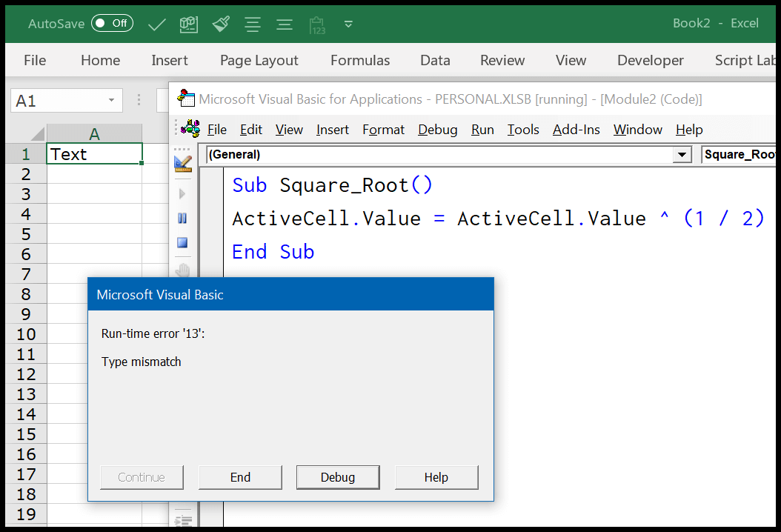Open the Name Box dropdown arrow

111,100
